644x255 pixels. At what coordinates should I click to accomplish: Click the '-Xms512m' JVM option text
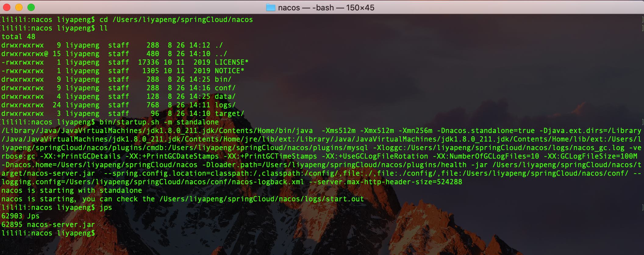[339, 131]
